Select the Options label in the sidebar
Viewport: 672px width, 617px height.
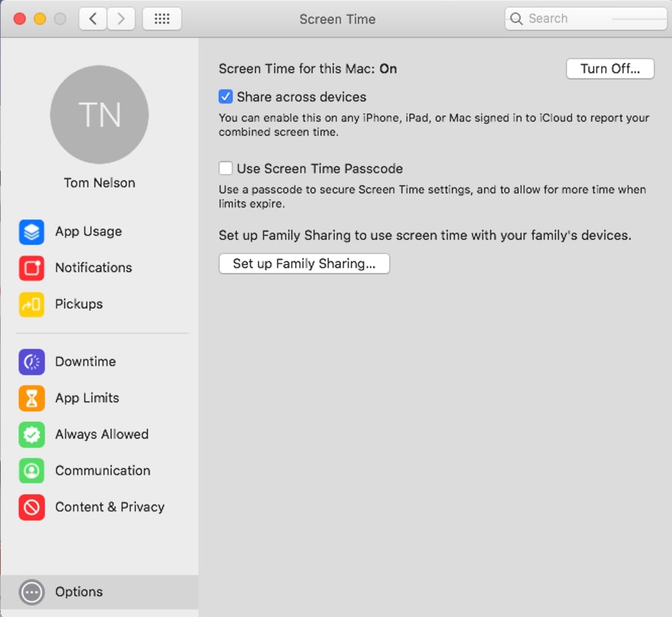click(79, 592)
